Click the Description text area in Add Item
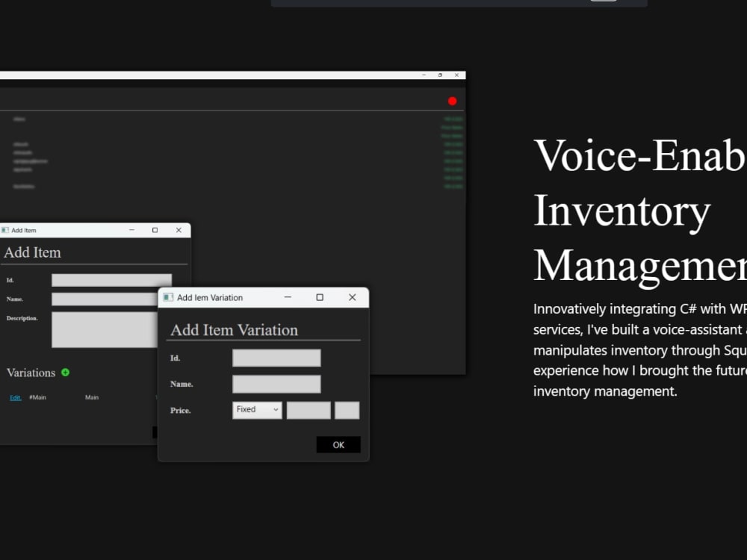The height and width of the screenshot is (560, 747). click(x=105, y=329)
